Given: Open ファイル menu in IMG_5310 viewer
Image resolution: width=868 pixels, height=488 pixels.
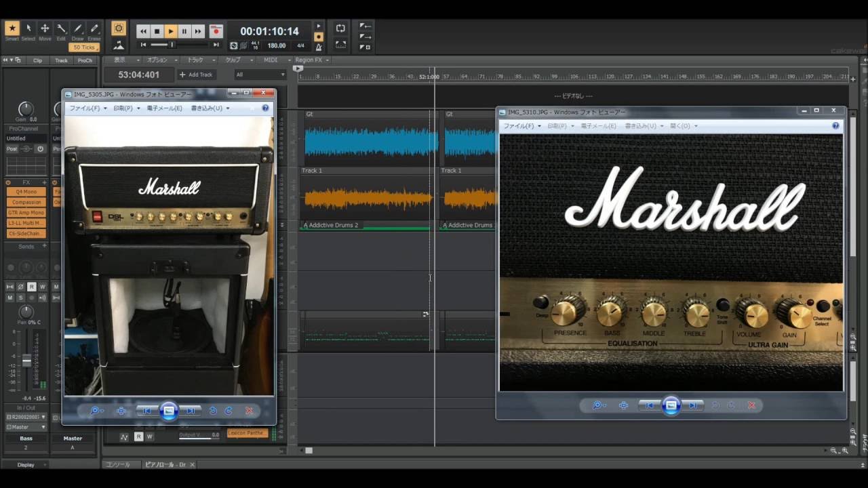Looking at the screenshot, I should point(521,126).
